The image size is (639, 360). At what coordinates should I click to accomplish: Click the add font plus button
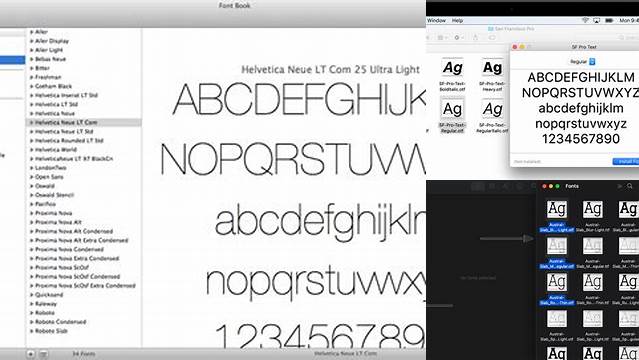(31, 354)
